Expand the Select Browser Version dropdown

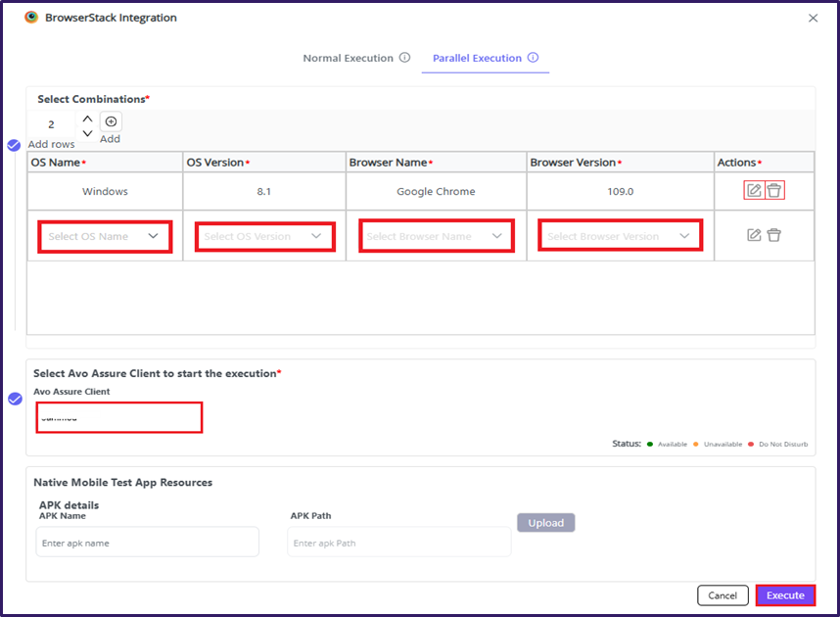[620, 236]
